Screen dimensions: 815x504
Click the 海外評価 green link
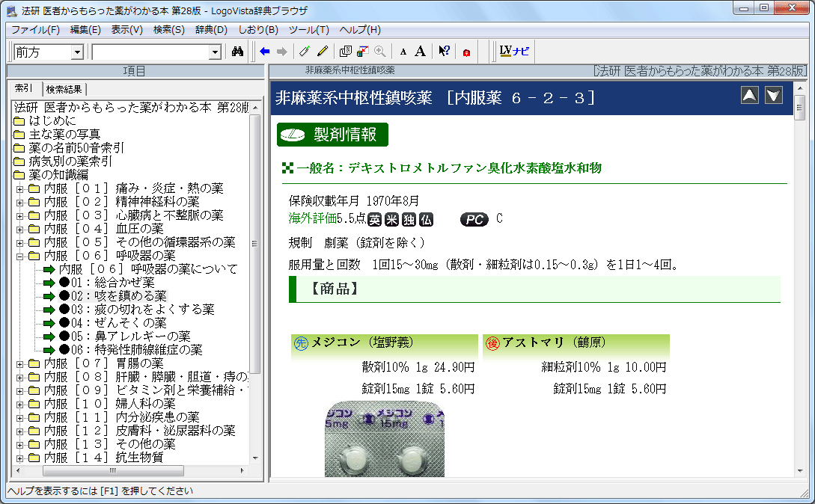tap(312, 219)
